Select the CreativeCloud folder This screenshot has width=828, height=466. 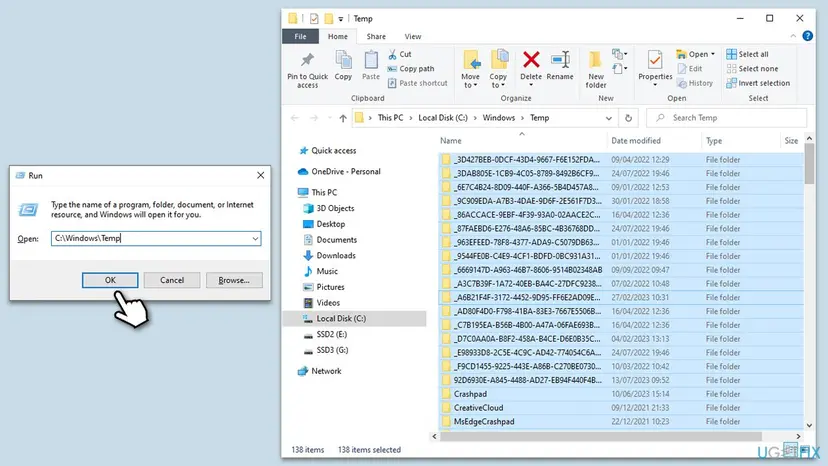tap(478, 408)
